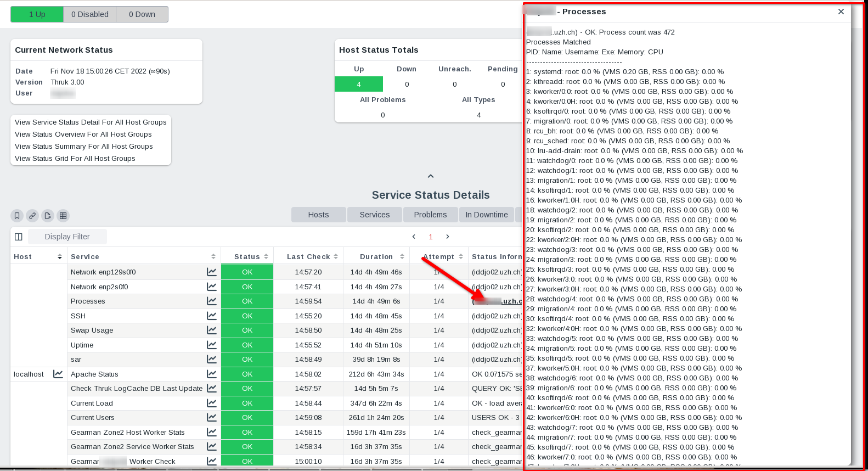The width and height of the screenshot is (868, 471).
Task: Switch to the Problems tab
Action: point(430,215)
